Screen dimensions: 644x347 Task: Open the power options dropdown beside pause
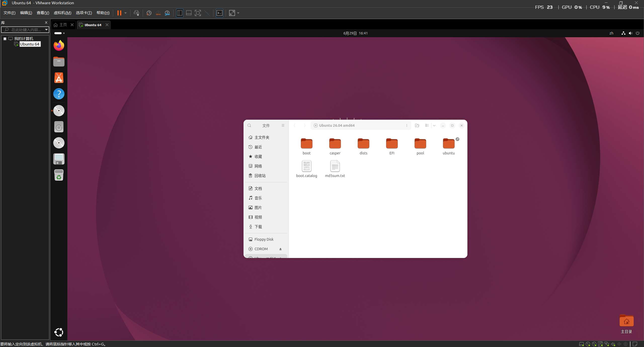click(x=125, y=13)
